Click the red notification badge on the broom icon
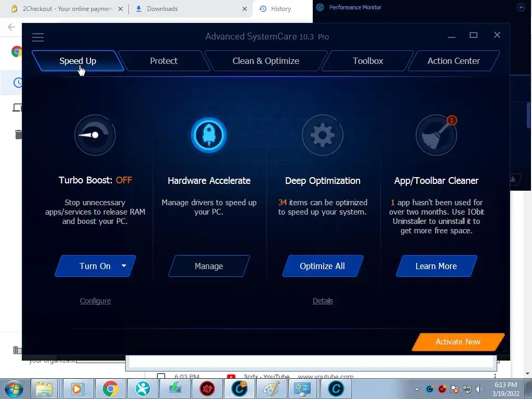This screenshot has height=399, width=532. 451,120
